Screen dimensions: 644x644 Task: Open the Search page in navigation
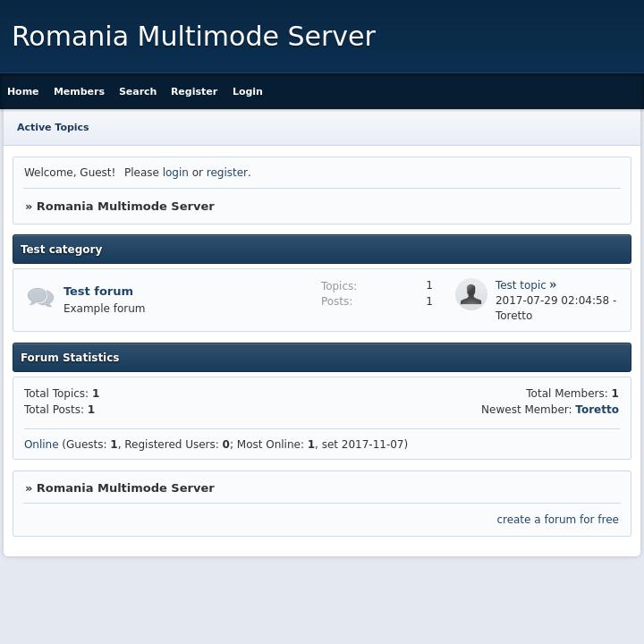point(138,91)
